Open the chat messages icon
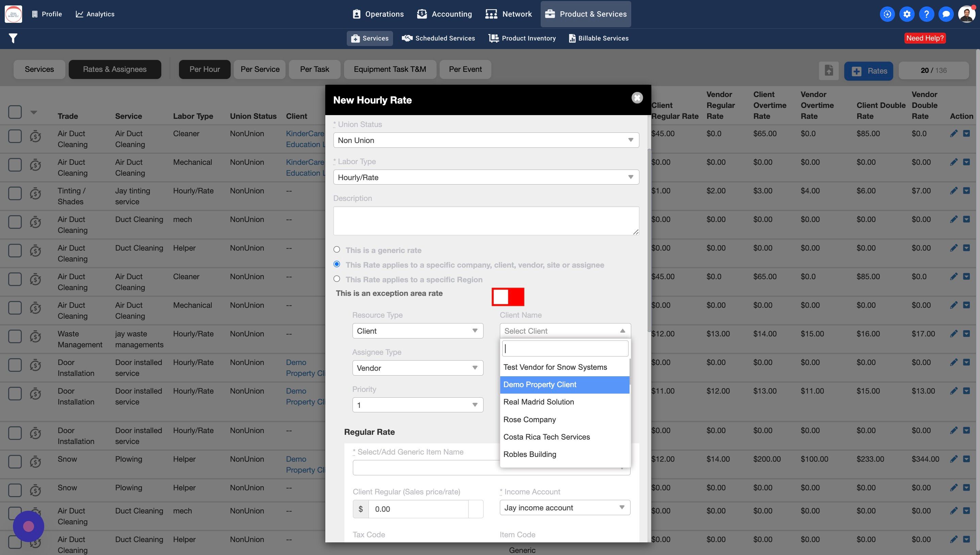Viewport: 980px width, 555px height. click(x=946, y=14)
